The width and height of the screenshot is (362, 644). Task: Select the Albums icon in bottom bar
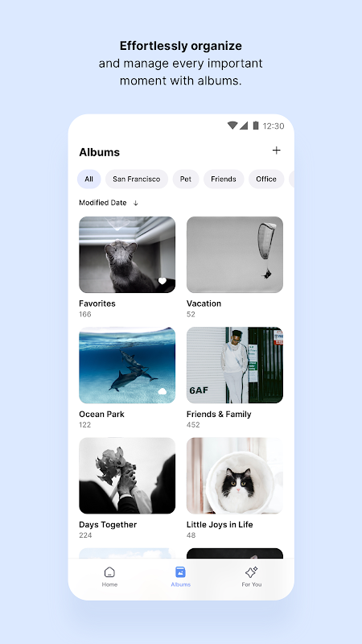coord(180,572)
